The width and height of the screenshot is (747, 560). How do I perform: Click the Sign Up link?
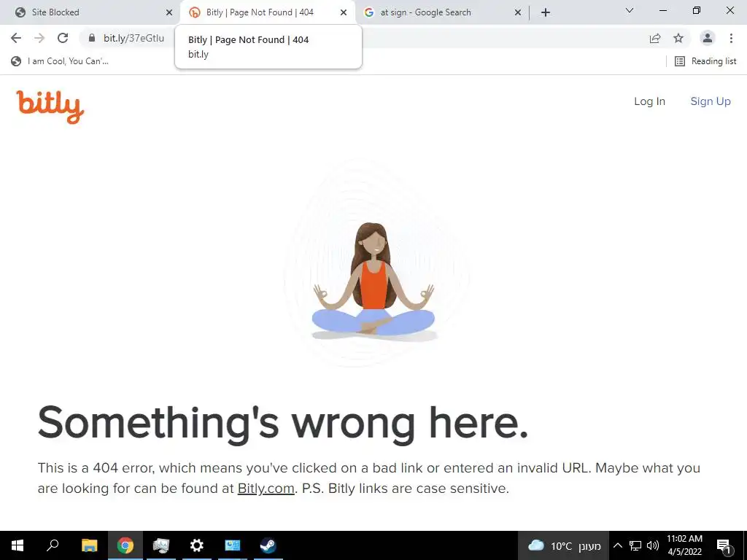711,101
